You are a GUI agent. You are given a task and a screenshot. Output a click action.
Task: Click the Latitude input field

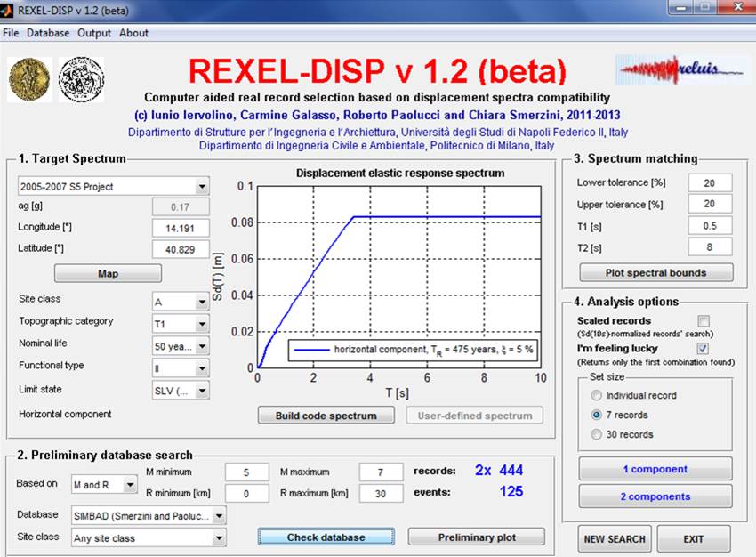(x=181, y=249)
